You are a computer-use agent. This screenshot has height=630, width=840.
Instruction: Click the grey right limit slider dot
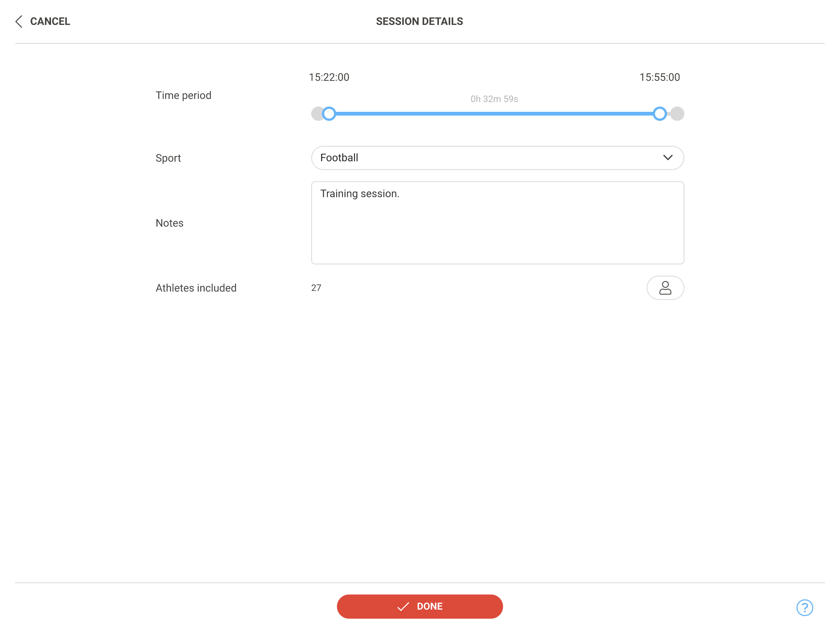[677, 114]
